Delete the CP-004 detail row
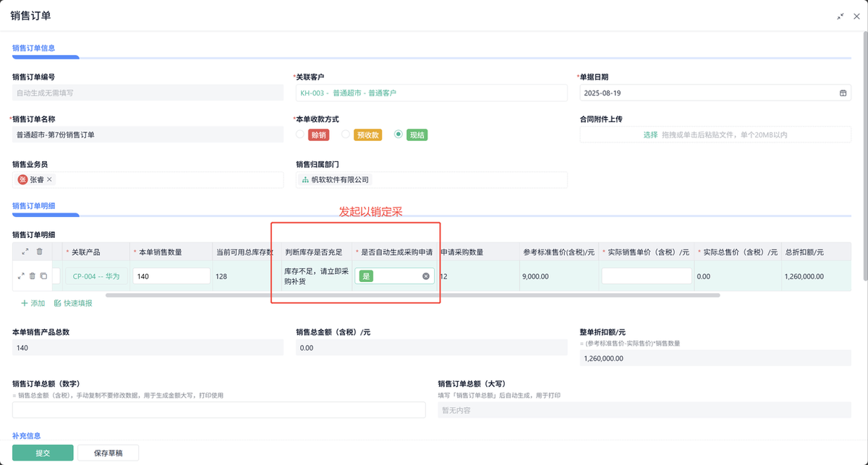The height and width of the screenshot is (465, 868). [x=33, y=276]
